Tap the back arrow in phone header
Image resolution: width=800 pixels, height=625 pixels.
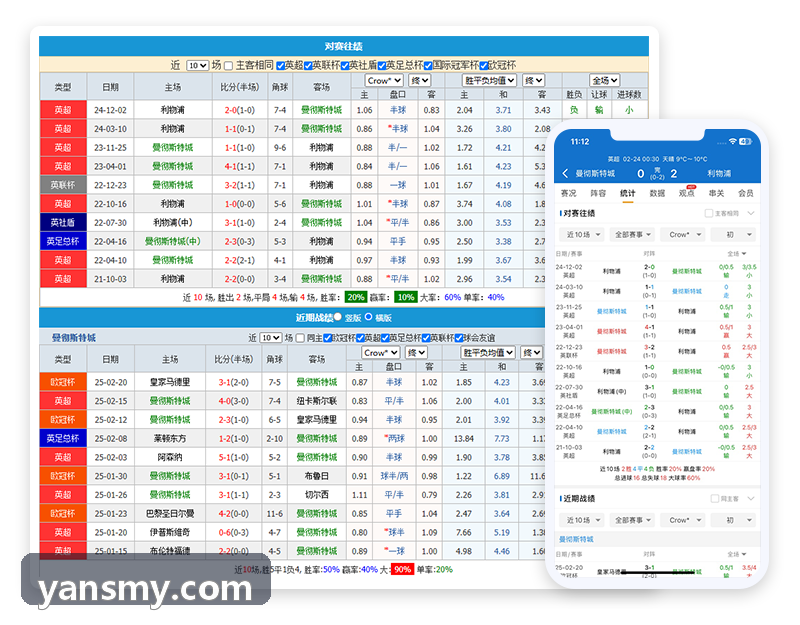(565, 173)
